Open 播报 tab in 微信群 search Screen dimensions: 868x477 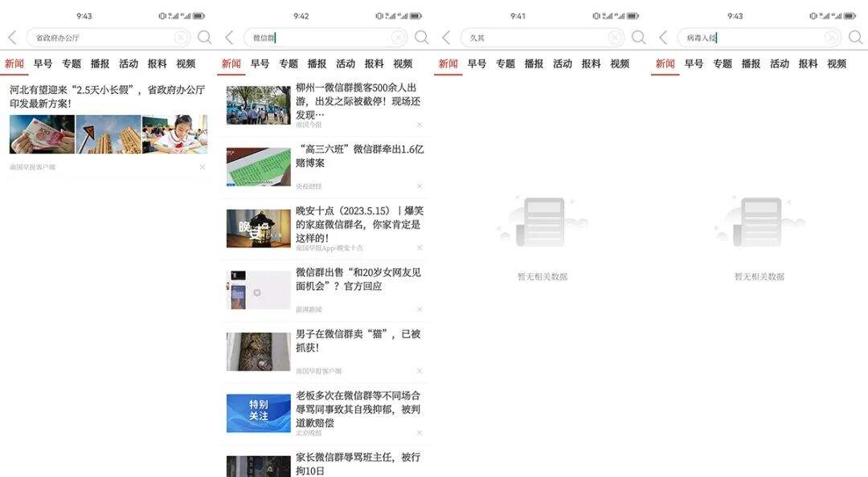click(x=317, y=63)
